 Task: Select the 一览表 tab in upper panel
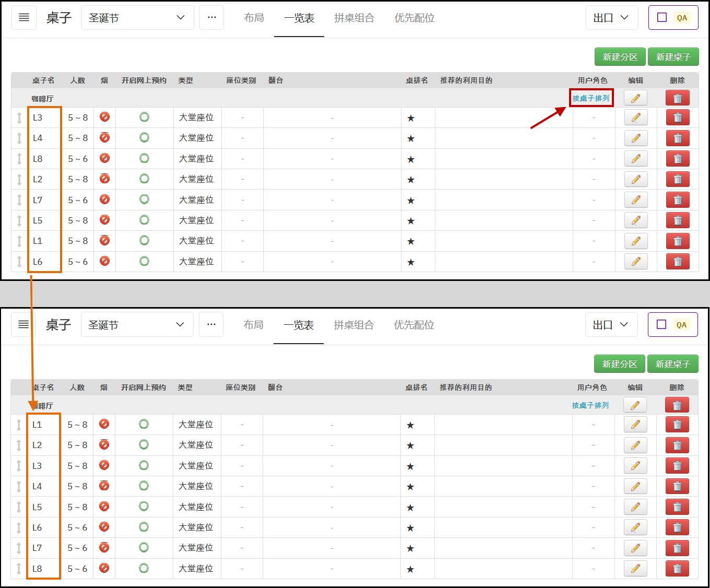coord(299,18)
